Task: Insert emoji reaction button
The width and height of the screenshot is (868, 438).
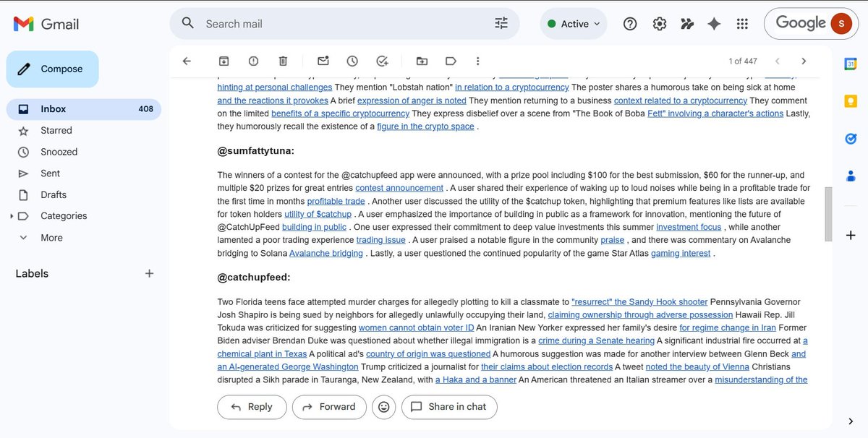Action: click(x=384, y=407)
